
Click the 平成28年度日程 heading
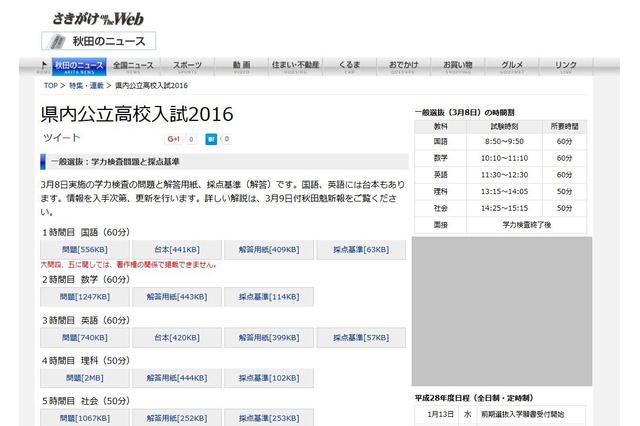(474, 398)
